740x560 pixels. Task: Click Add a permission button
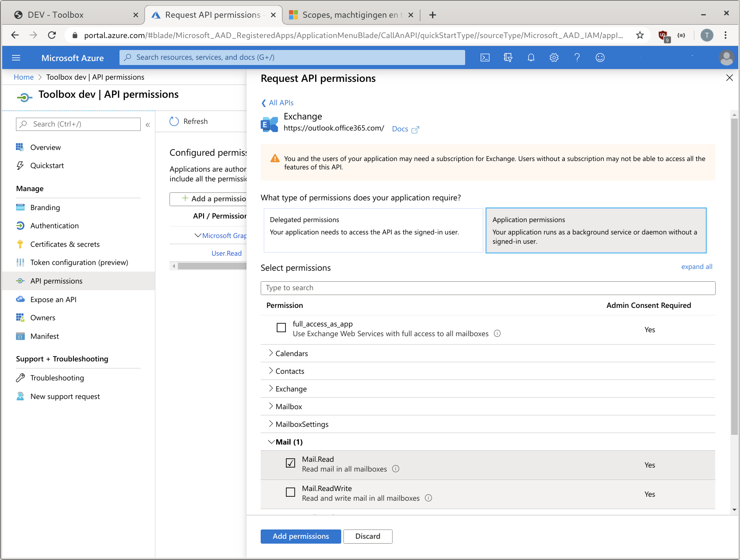pos(208,199)
